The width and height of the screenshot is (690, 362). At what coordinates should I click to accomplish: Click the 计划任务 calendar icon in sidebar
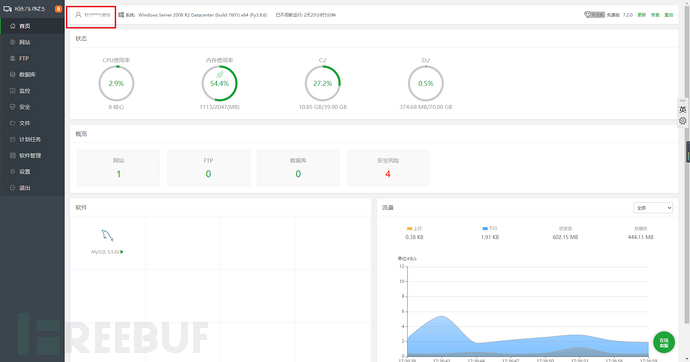12,139
